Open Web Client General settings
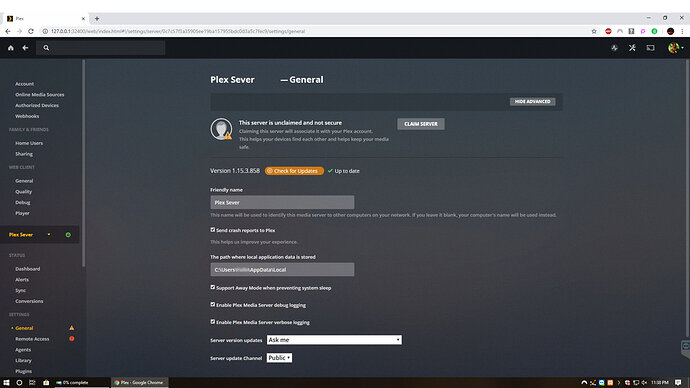The image size is (690, 388). [24, 181]
